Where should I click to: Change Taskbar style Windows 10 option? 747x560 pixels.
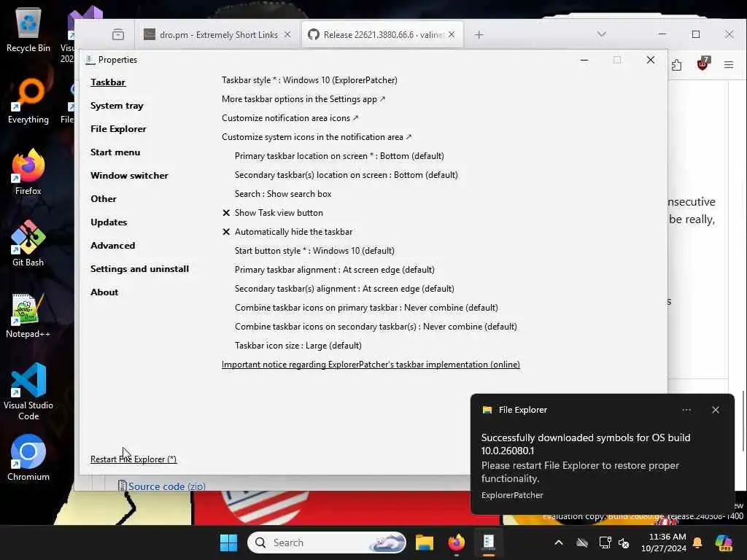pyautogui.click(x=309, y=80)
